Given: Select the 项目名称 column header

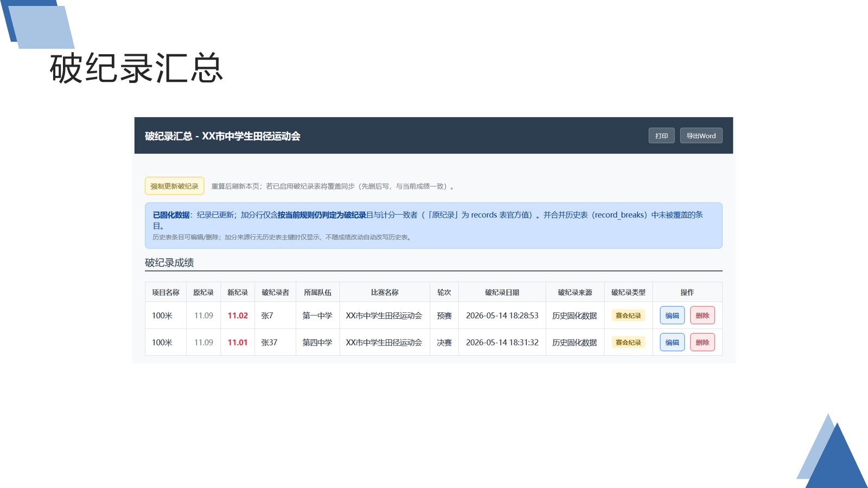Looking at the screenshot, I should [x=165, y=292].
